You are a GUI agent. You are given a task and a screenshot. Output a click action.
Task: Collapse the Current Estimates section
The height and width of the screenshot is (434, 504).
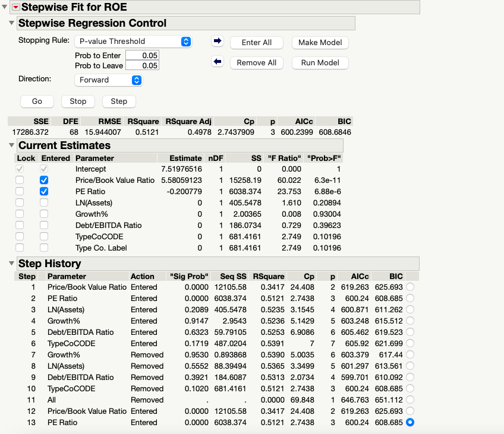(12, 145)
